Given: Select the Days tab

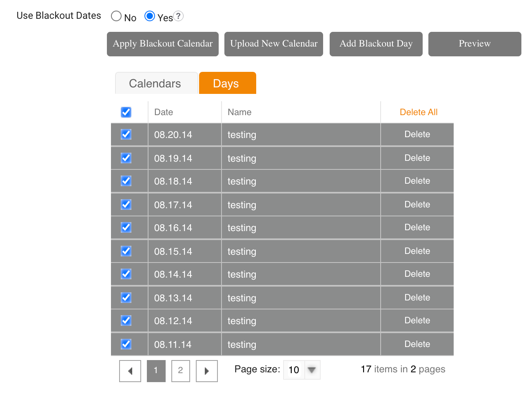Looking at the screenshot, I should tap(226, 84).
